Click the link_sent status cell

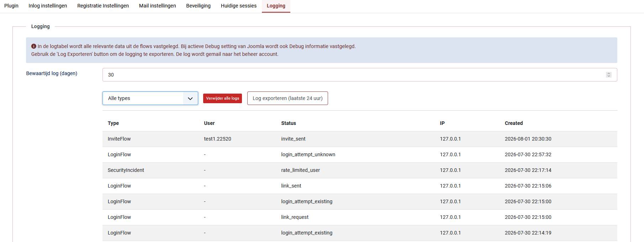point(291,186)
